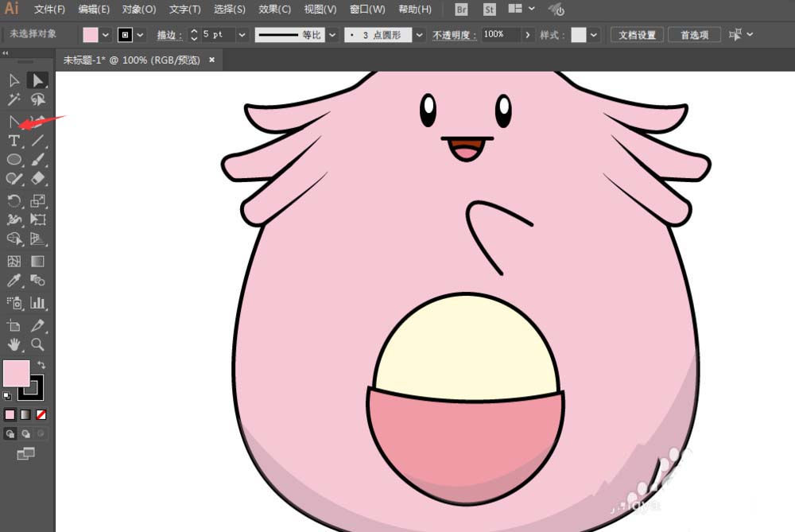Select the Line Segment tool
This screenshot has height=532, width=795.
[x=38, y=141]
